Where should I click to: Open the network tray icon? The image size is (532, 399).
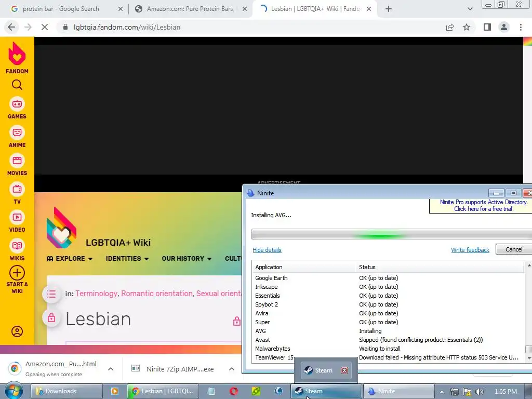454,392
